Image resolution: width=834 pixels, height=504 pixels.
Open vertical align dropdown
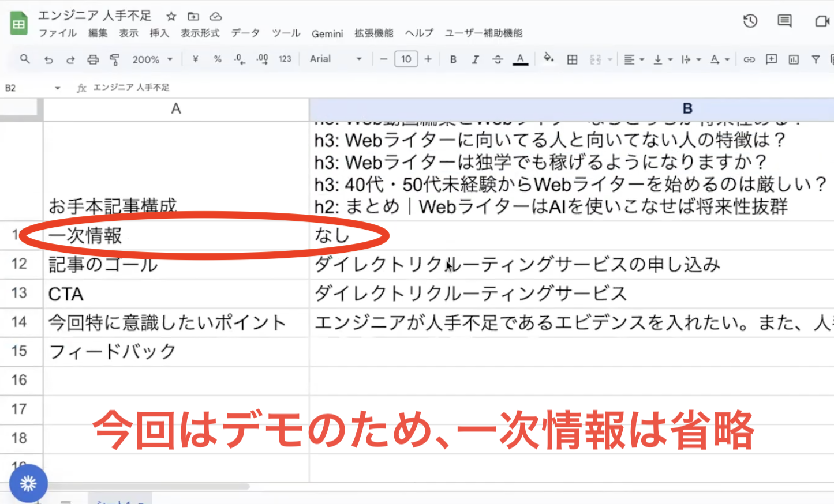(x=663, y=59)
